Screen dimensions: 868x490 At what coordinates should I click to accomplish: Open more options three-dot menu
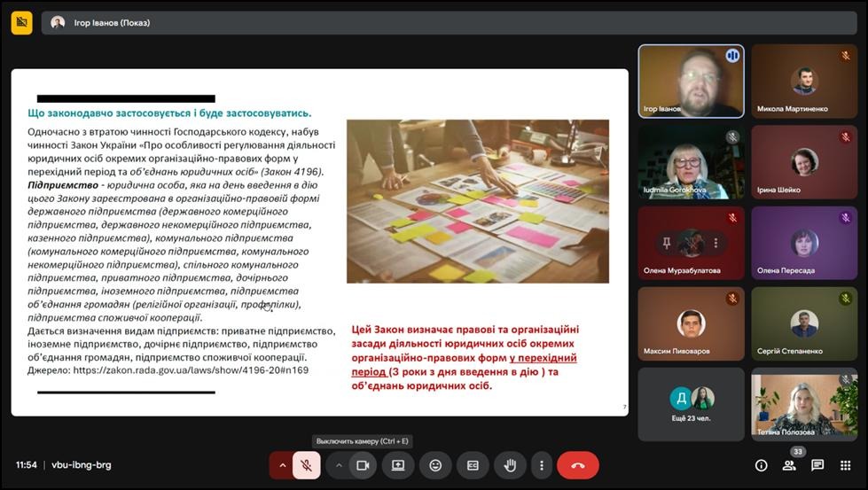[541, 465]
